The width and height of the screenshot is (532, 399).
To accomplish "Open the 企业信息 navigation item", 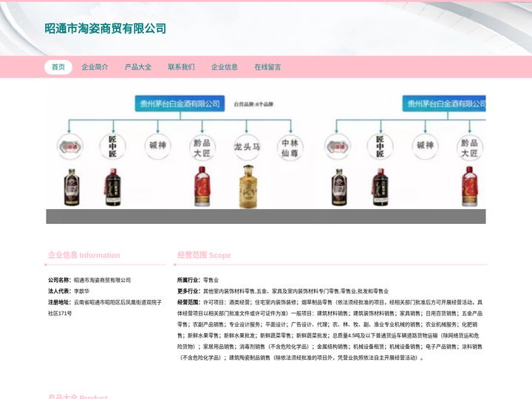I will coord(225,67).
